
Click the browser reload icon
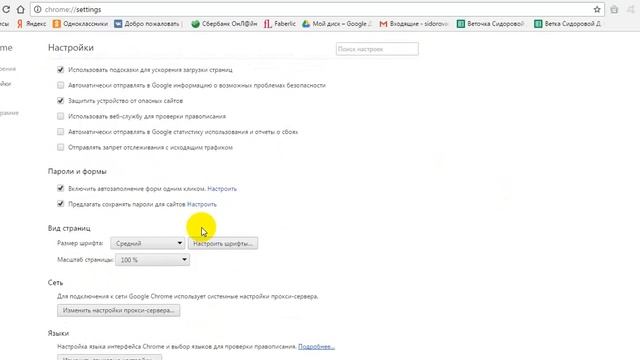(x=6, y=9)
